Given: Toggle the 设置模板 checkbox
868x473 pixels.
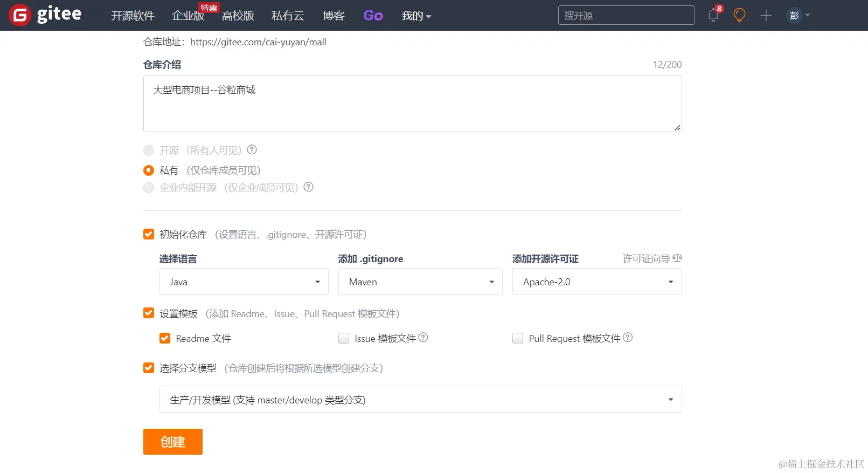Looking at the screenshot, I should pyautogui.click(x=149, y=313).
